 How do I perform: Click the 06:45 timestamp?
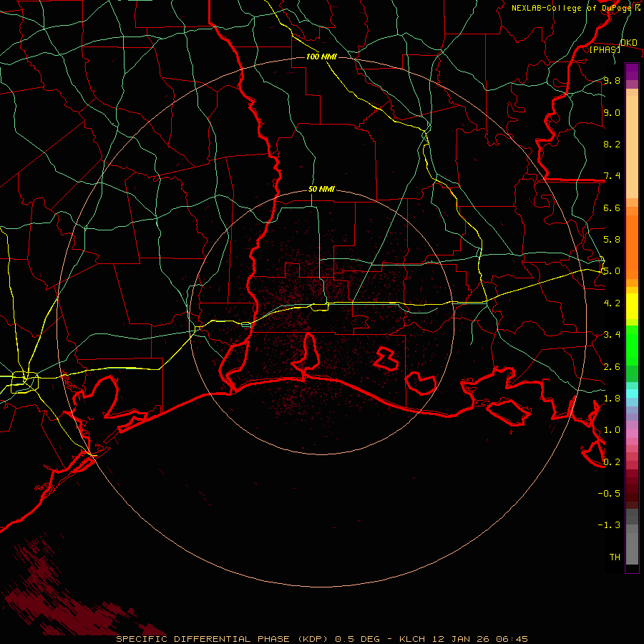click(512, 639)
